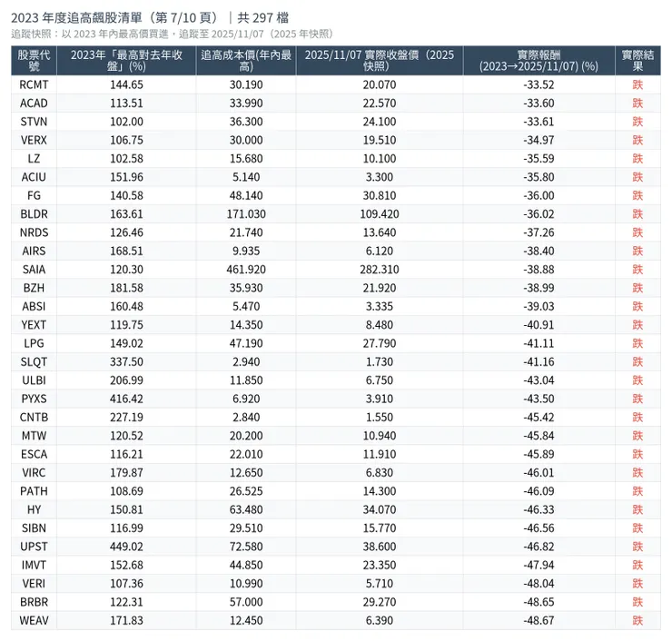Click the 實際結果 column header

637,61
